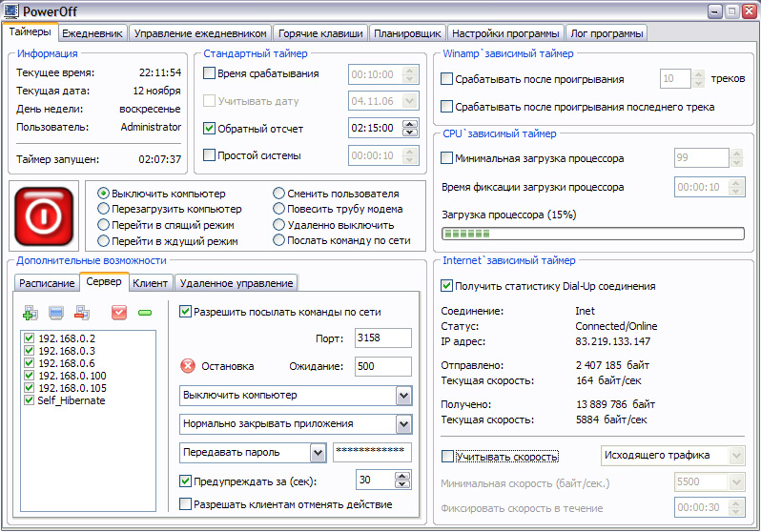Toggle Учитывать скорость checkbox
This screenshot has height=532, width=761.
[448, 457]
